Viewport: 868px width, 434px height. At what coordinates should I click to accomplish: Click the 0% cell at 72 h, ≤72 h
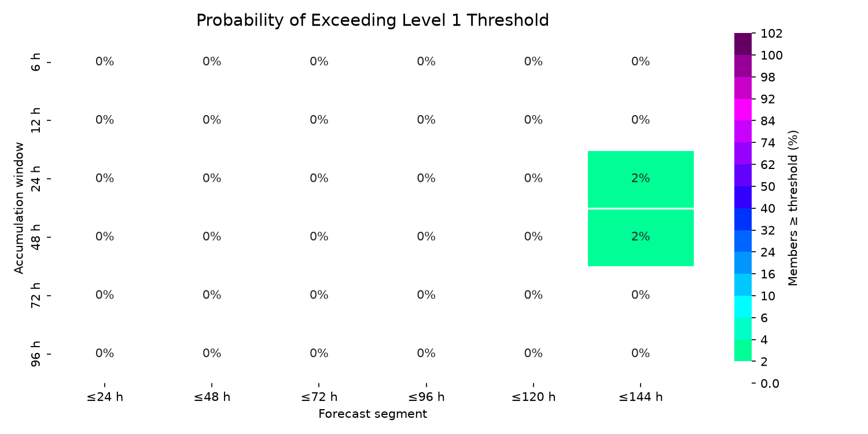[x=319, y=295]
